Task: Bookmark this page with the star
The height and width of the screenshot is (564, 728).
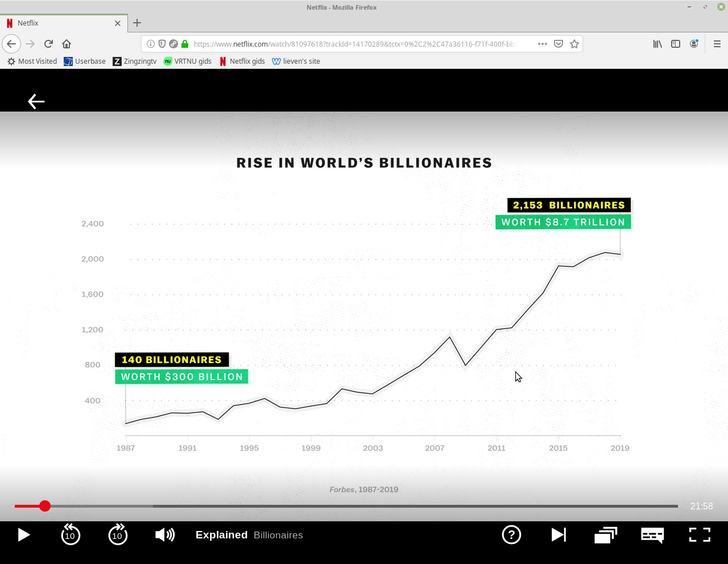Action: pos(574,44)
